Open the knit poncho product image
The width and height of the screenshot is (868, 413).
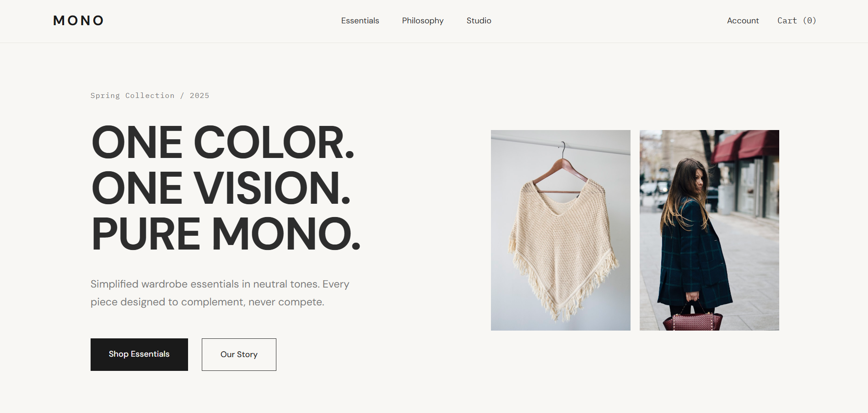click(x=561, y=230)
